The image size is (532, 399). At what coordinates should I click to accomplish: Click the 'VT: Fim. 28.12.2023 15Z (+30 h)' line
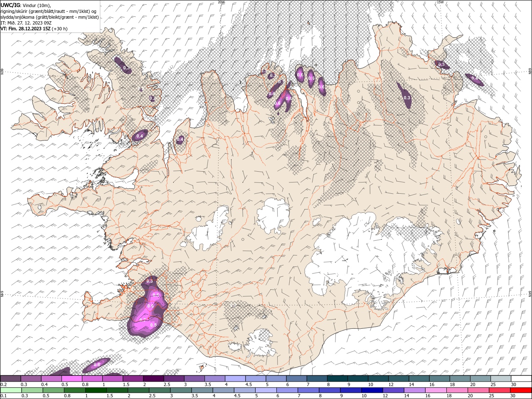tap(34, 29)
